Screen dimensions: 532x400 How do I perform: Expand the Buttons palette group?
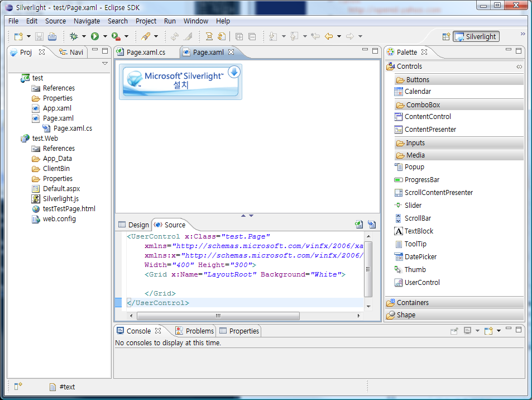click(x=459, y=80)
